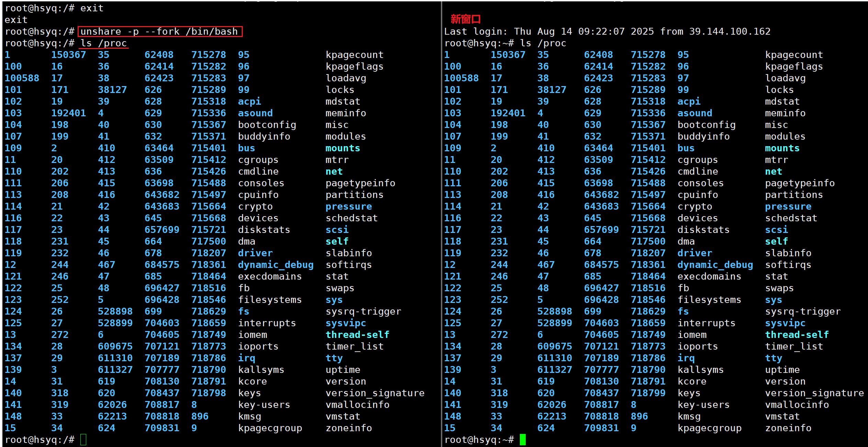The image size is (868, 447).
Task: Select 'pressure' directory in right pane
Action: point(788,206)
